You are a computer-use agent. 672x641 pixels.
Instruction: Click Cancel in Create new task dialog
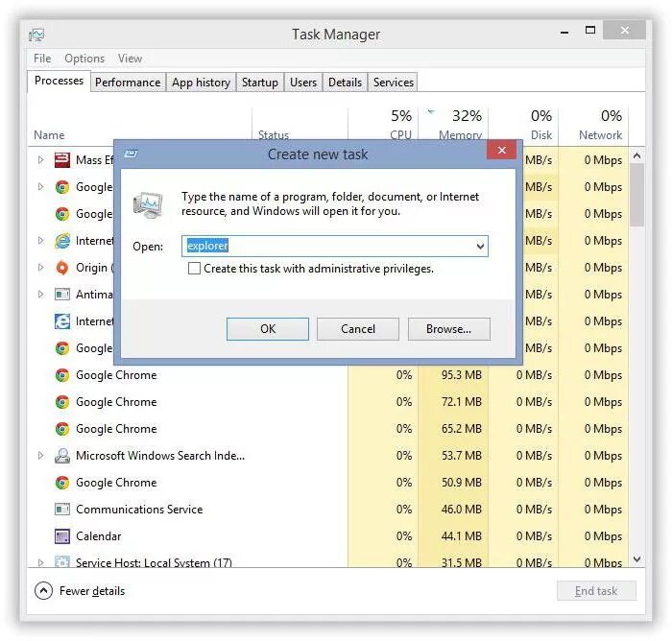coord(358,329)
